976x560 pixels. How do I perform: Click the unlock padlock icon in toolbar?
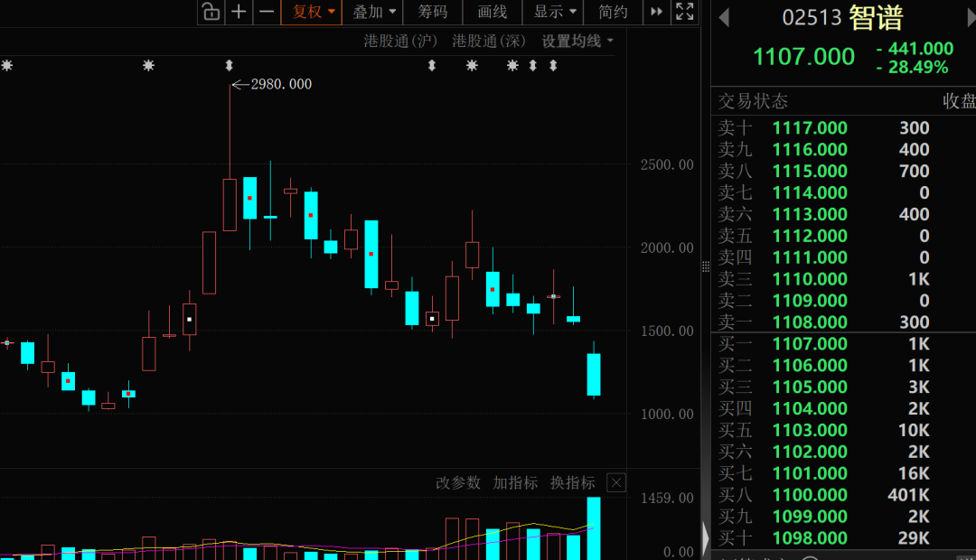(211, 11)
